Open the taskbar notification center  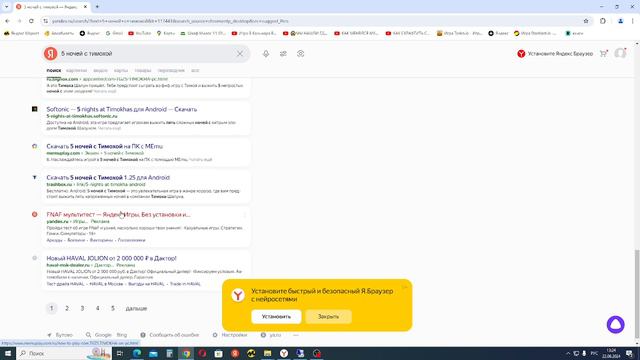point(630,353)
